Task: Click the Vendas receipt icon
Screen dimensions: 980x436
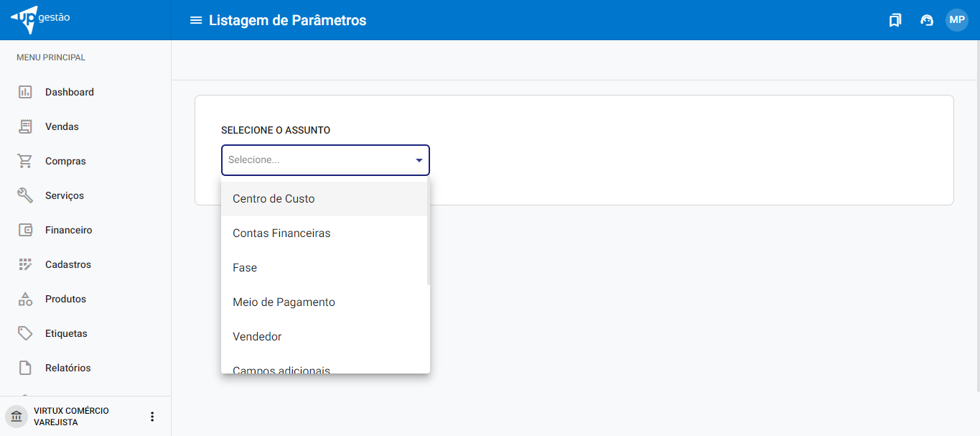Action: point(25,126)
